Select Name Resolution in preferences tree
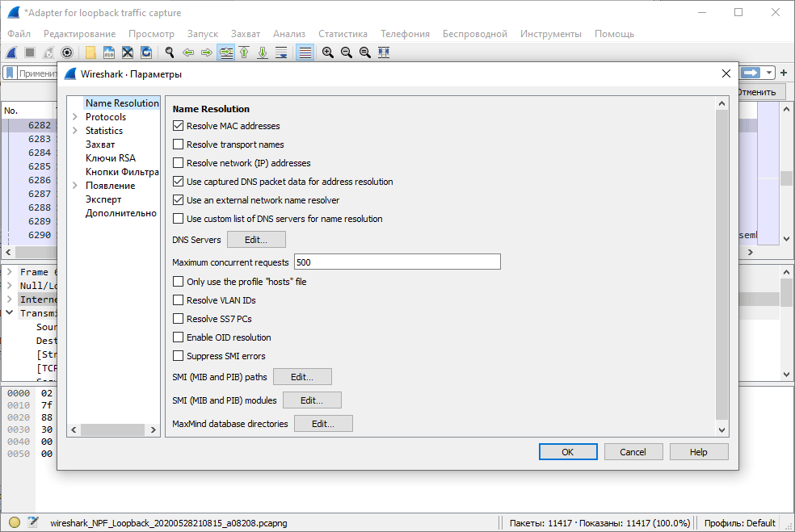Viewport: 795px width, 532px height. tap(122, 103)
